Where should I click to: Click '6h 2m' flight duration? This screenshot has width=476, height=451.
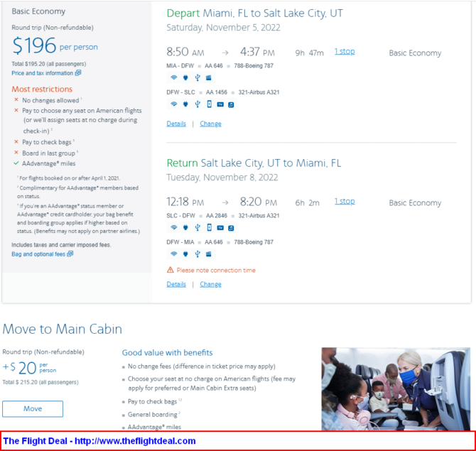tap(307, 203)
